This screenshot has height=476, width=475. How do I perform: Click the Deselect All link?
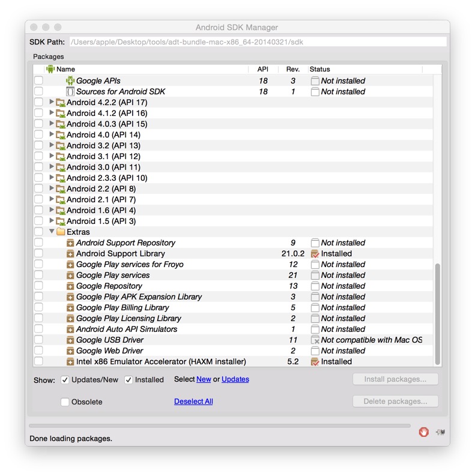click(193, 402)
